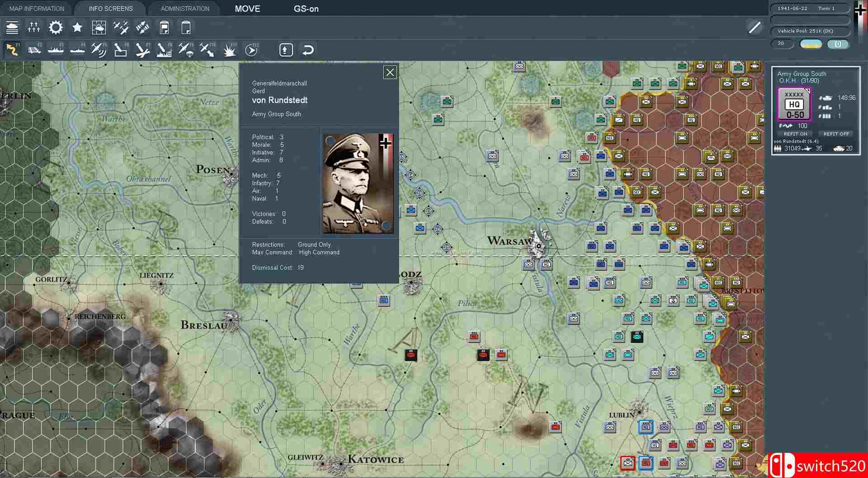Turn REFIT ON for Army Group South

[795, 134]
